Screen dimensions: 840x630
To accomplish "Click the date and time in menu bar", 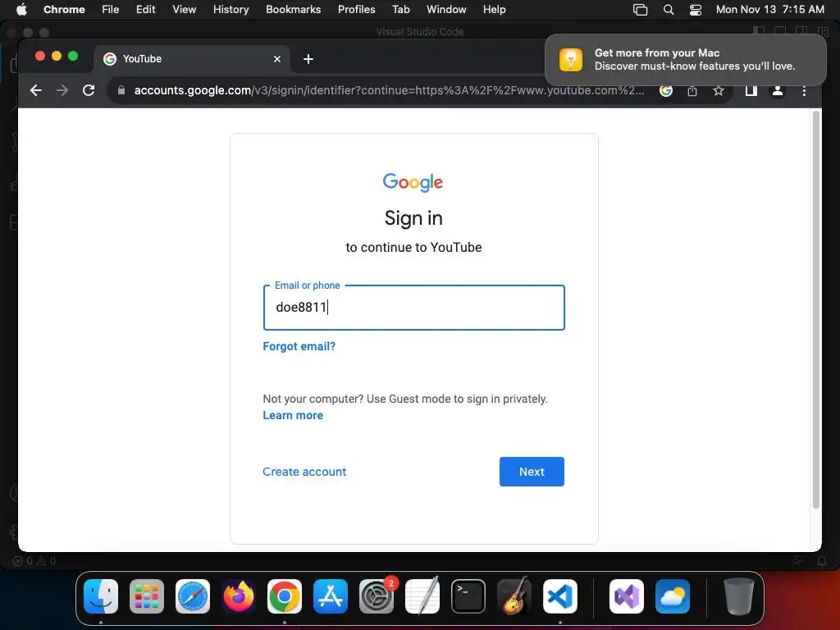I will click(769, 9).
